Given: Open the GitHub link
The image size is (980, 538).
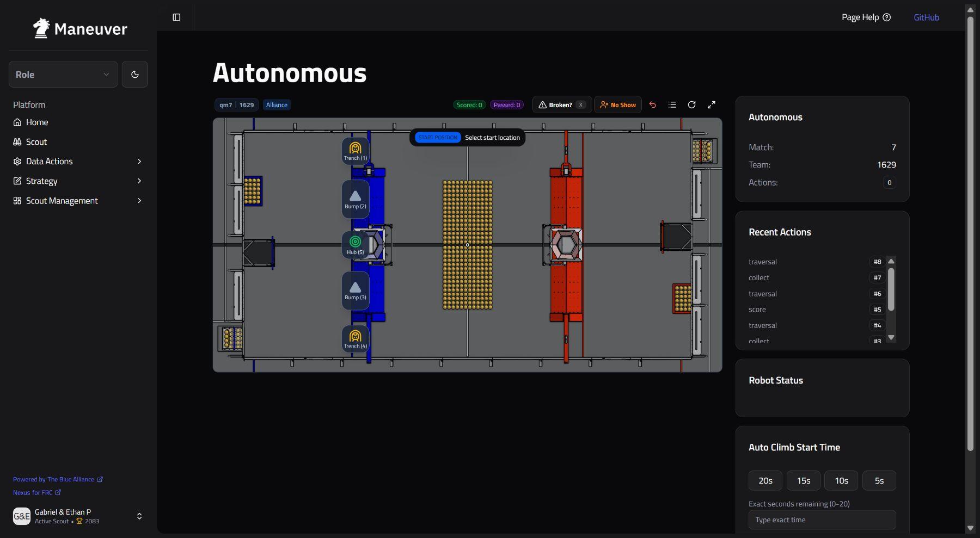Looking at the screenshot, I should tap(926, 17).
